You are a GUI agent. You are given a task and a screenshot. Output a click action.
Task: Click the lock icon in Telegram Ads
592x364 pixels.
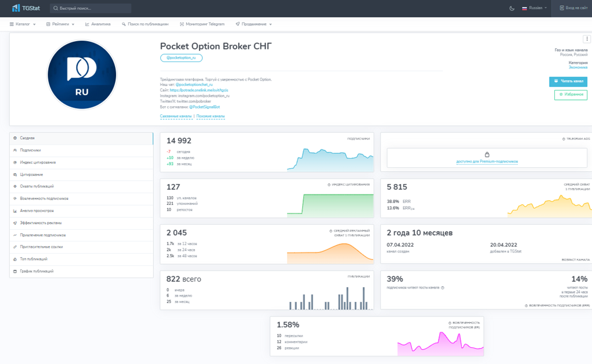click(487, 154)
